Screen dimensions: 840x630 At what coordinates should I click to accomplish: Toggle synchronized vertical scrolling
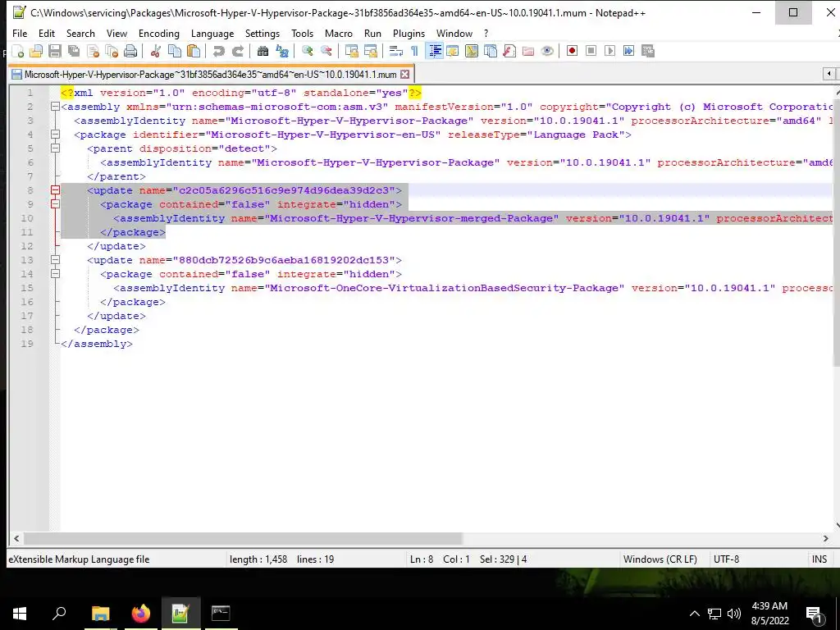click(351, 51)
